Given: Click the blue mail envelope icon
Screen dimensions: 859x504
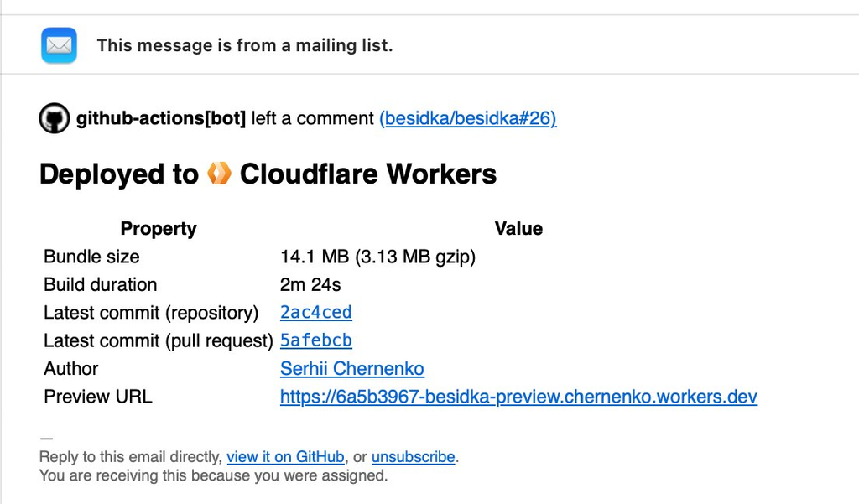Looking at the screenshot, I should click(60, 45).
